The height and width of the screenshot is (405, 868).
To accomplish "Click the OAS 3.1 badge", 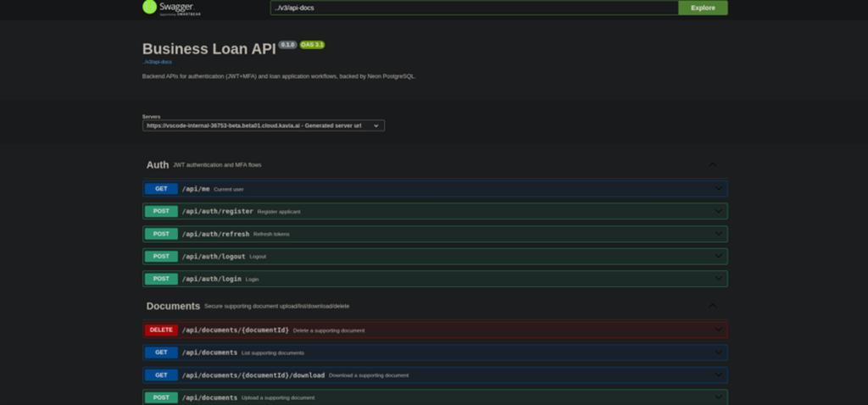I will (x=312, y=45).
